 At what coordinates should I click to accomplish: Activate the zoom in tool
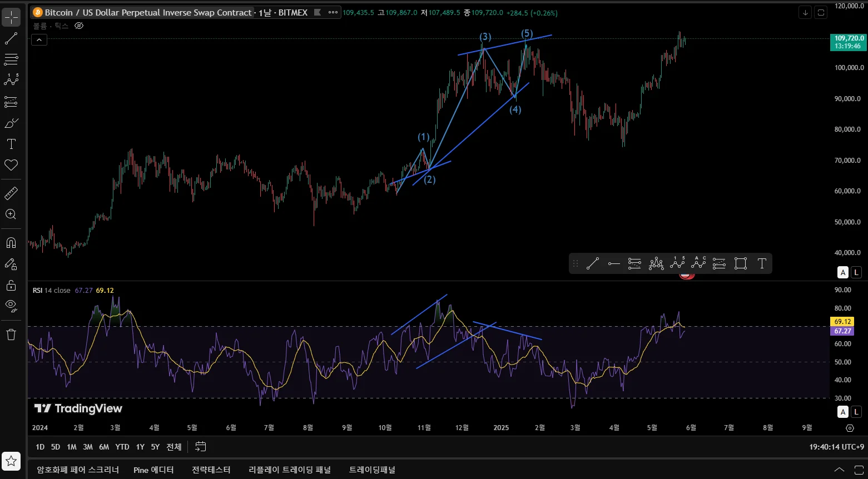click(11, 214)
